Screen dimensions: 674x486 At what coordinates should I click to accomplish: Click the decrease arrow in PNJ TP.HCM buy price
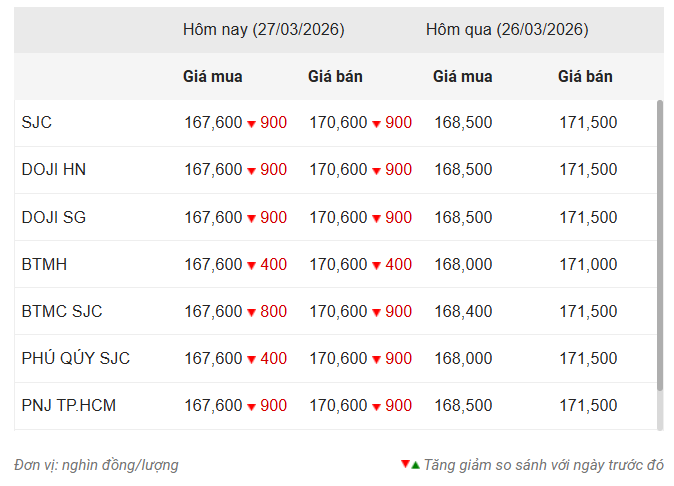pos(251,407)
